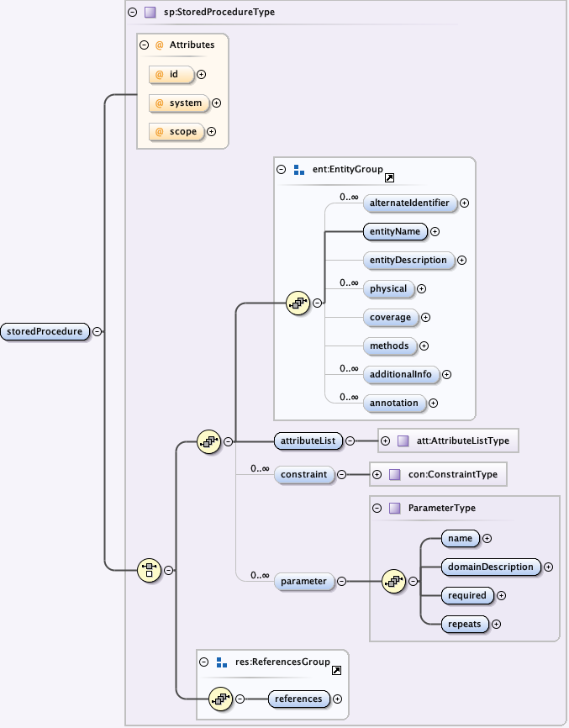Viewport: 569px width, 728px height.
Task: Select the domainDescription element
Action: [x=489, y=567]
